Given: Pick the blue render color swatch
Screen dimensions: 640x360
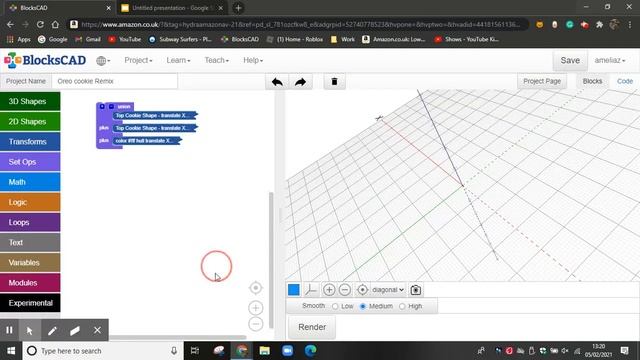Looking at the screenshot, I should point(294,290).
